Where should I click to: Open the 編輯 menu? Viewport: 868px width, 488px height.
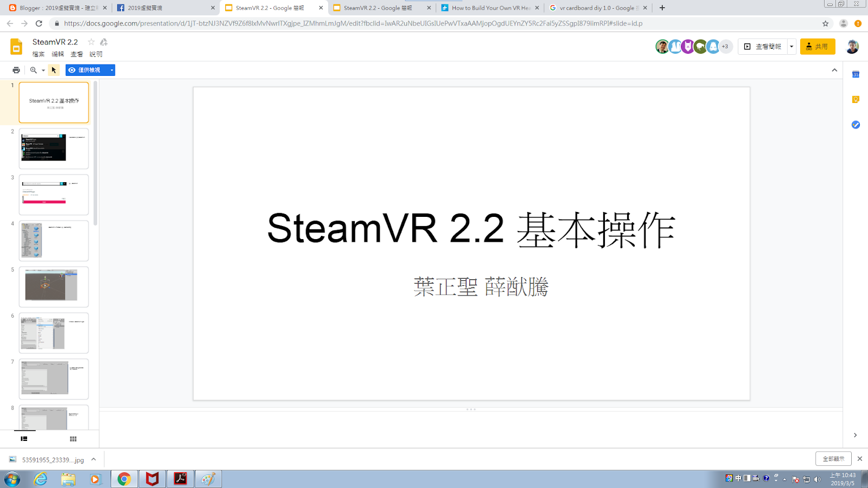[58, 54]
